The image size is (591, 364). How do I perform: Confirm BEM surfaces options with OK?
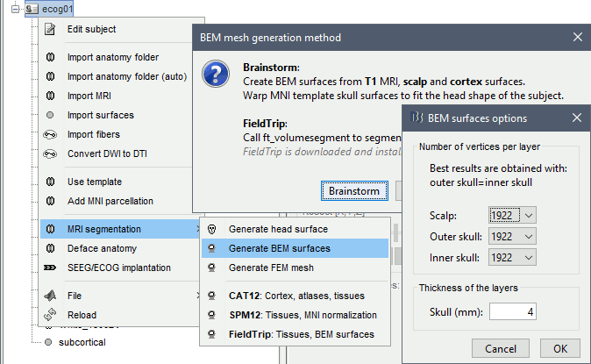click(559, 348)
